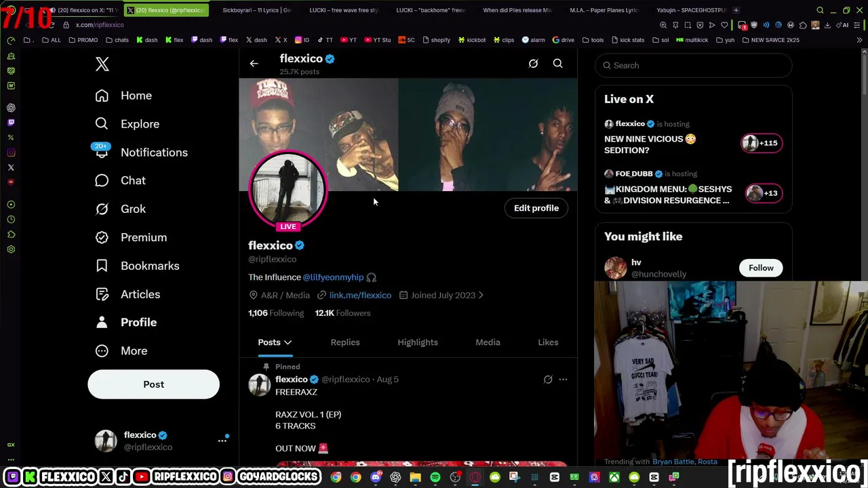Open File Explorer in the taskbar

[415, 478]
